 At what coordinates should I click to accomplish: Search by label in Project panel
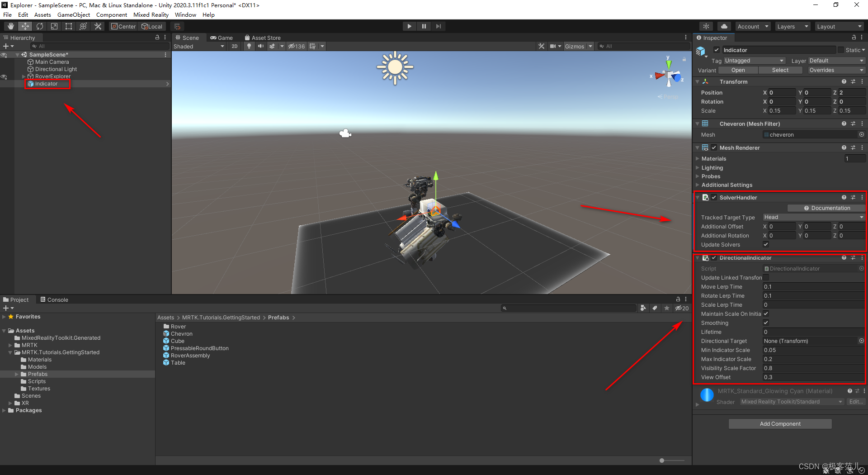point(655,308)
